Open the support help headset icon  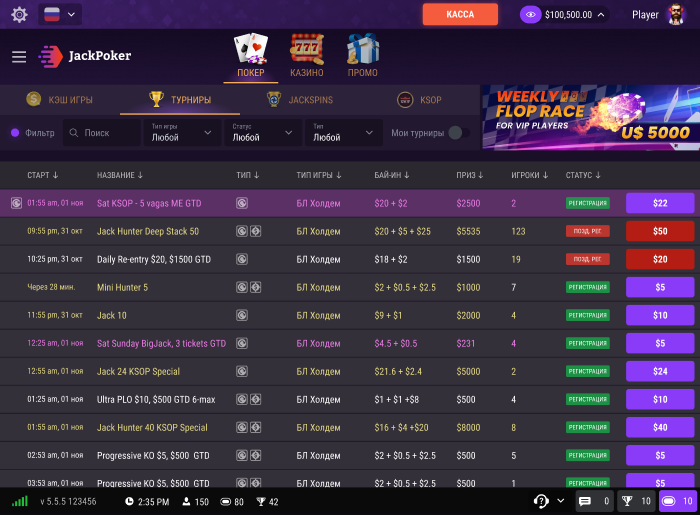pos(541,501)
